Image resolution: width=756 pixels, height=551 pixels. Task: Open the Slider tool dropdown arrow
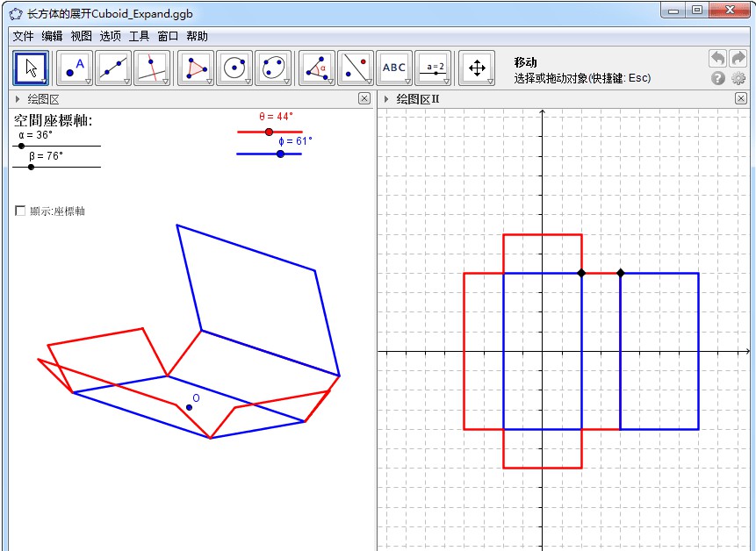(446, 82)
